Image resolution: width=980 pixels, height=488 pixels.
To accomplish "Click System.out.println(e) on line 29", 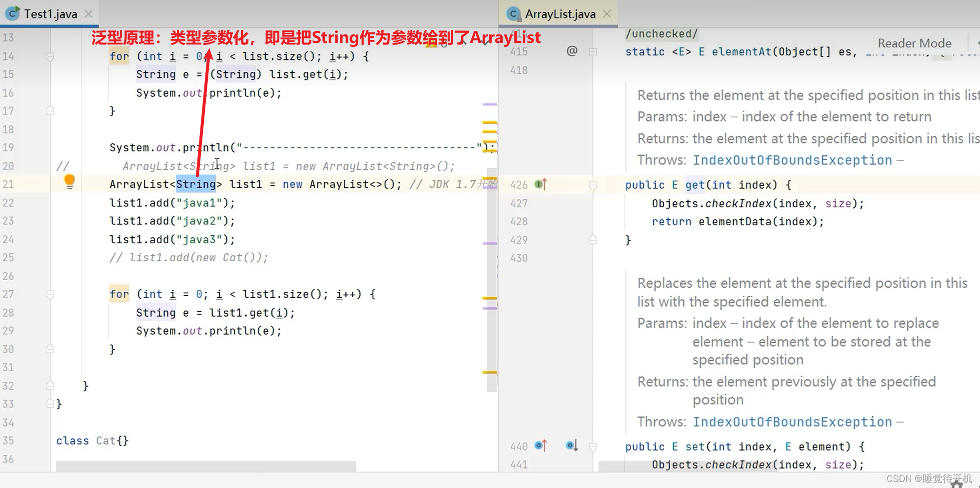I will (209, 331).
